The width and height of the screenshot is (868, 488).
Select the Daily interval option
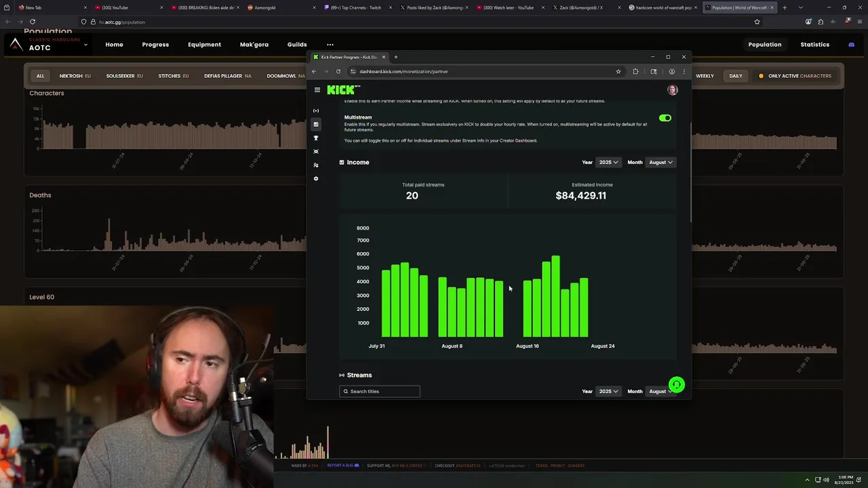pos(736,76)
